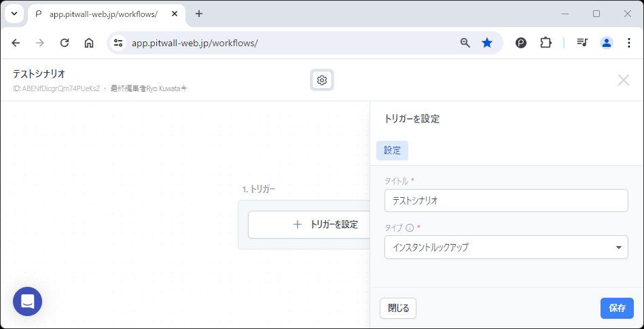Close the workflow editor with X icon
The width and height of the screenshot is (644, 329).
pos(624,80)
